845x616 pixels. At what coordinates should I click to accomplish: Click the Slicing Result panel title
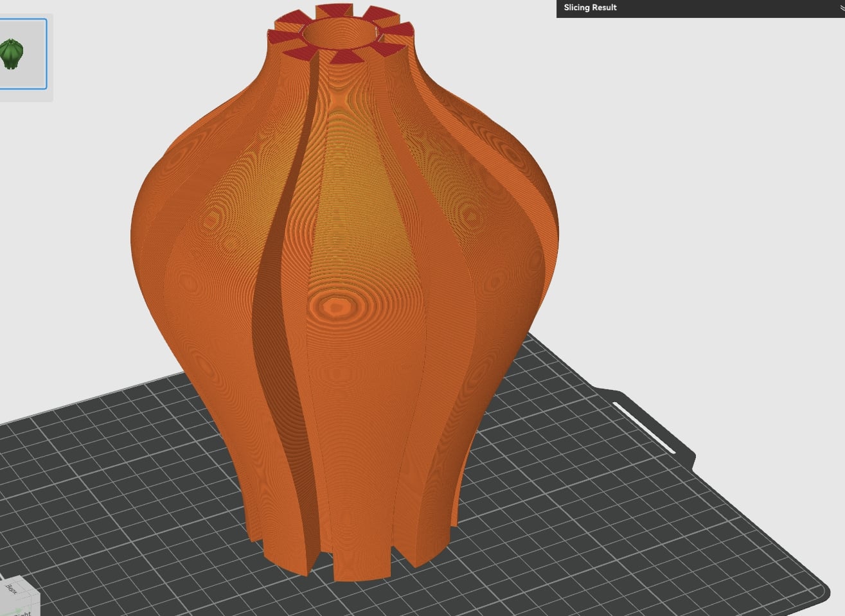[590, 8]
